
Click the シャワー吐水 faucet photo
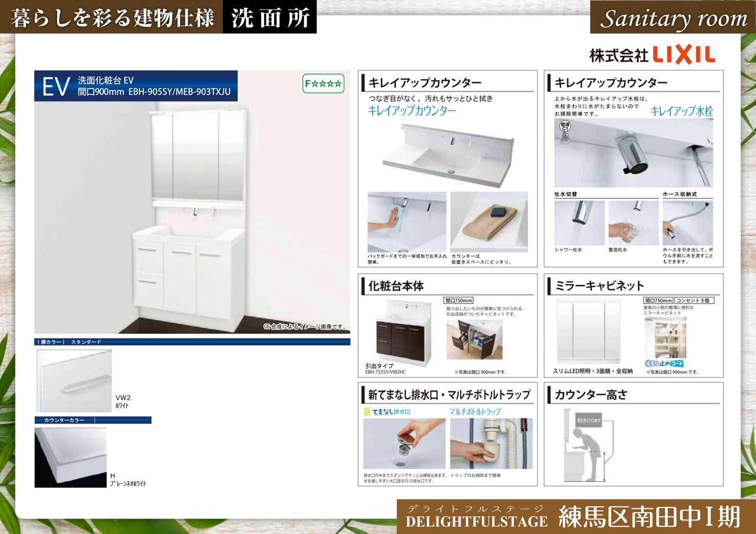[x=579, y=223]
